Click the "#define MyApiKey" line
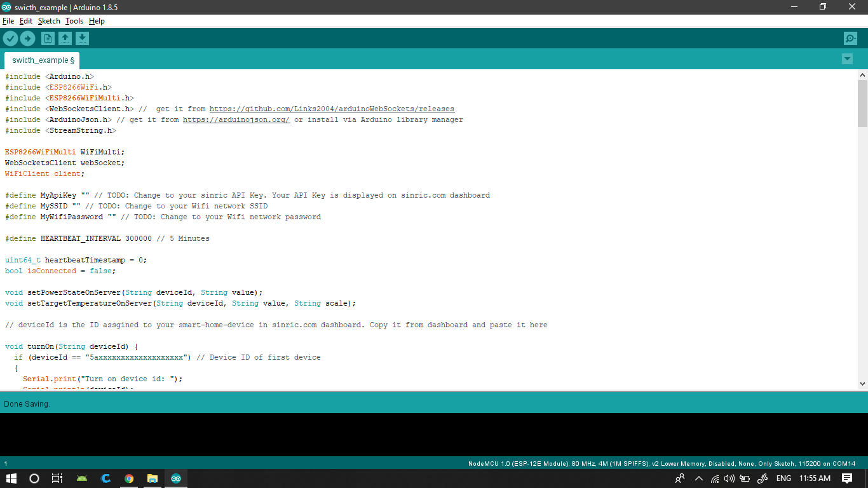This screenshot has width=868, height=488. pos(247,195)
